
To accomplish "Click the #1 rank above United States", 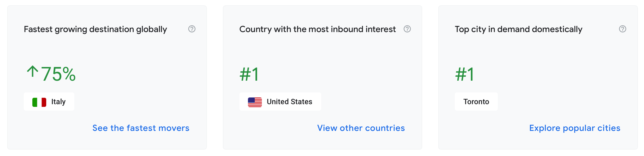I will click(x=249, y=74).
